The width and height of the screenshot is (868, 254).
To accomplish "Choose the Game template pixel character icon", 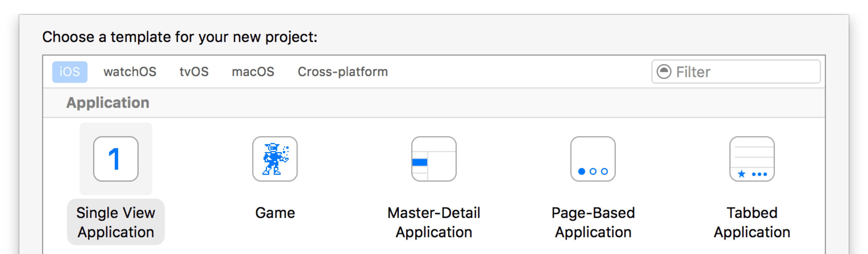I will pyautogui.click(x=275, y=159).
